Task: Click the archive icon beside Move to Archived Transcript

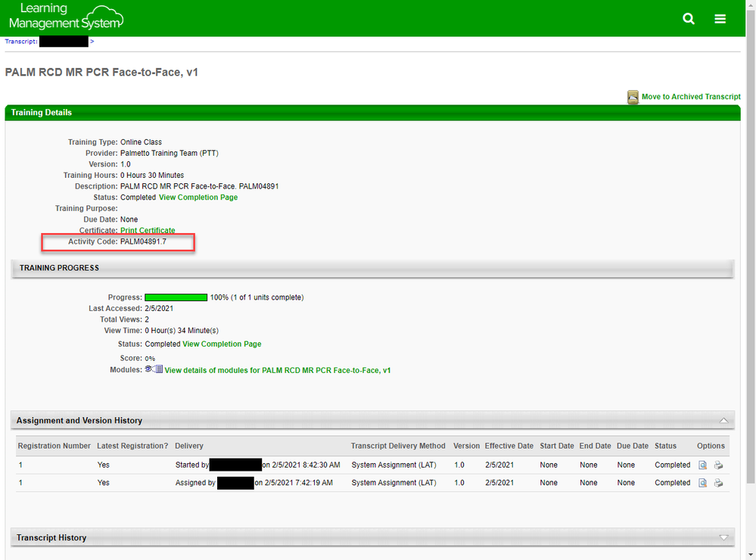Action: (633, 97)
